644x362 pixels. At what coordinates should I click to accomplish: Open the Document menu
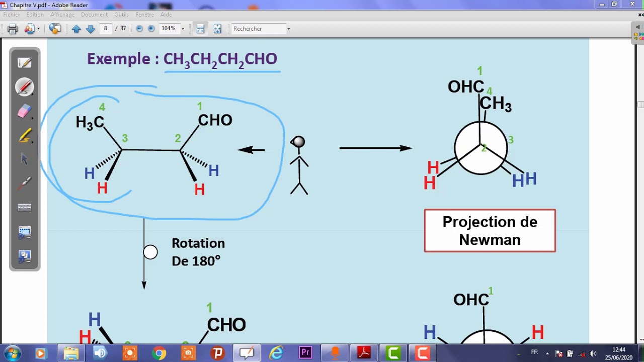pyautogui.click(x=95, y=15)
